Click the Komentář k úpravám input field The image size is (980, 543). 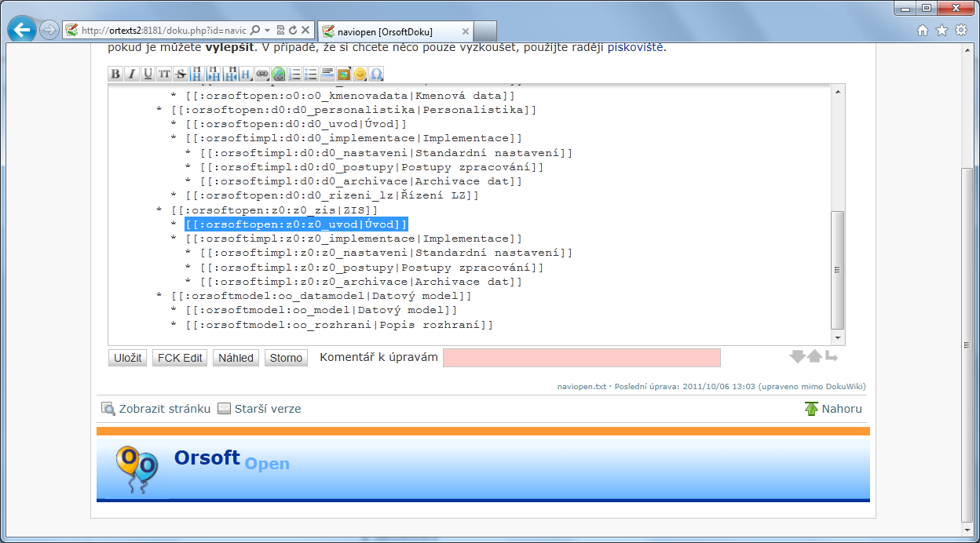(x=581, y=358)
